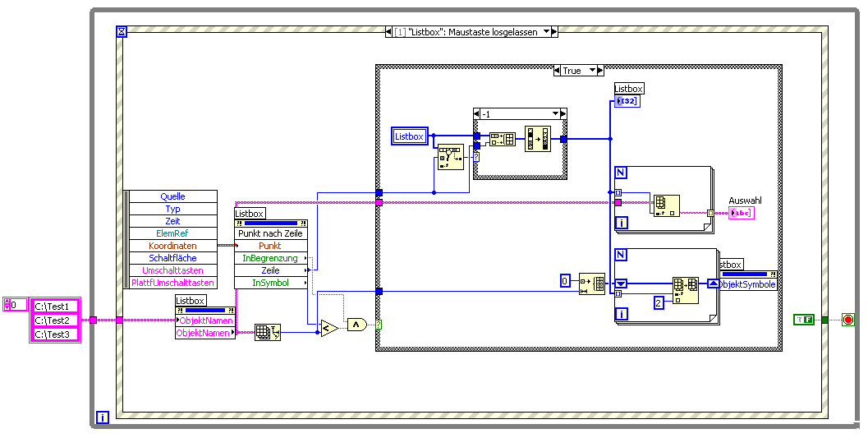Select the Koordinaten event data item
Image resolution: width=868 pixels, height=438 pixels.
coord(172,246)
